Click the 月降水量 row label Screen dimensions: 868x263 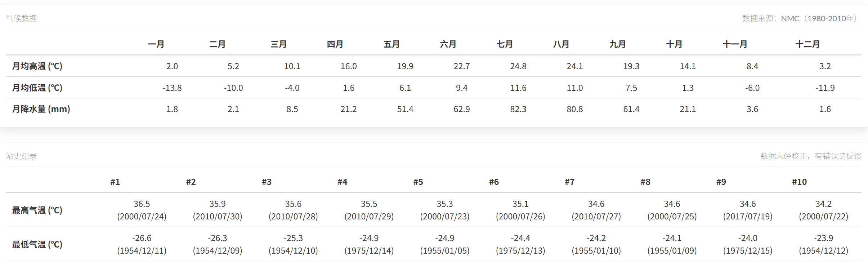pyautogui.click(x=41, y=109)
